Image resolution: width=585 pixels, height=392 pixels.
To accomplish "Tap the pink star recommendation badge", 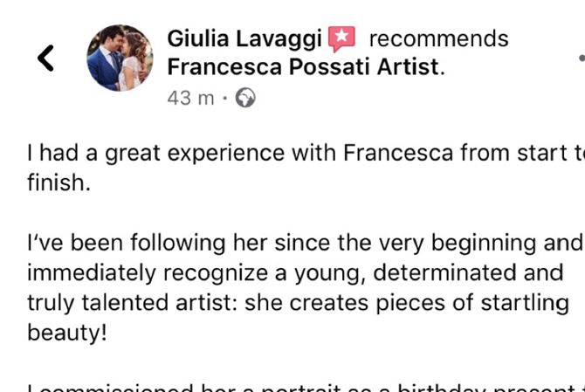I will pos(341,38).
